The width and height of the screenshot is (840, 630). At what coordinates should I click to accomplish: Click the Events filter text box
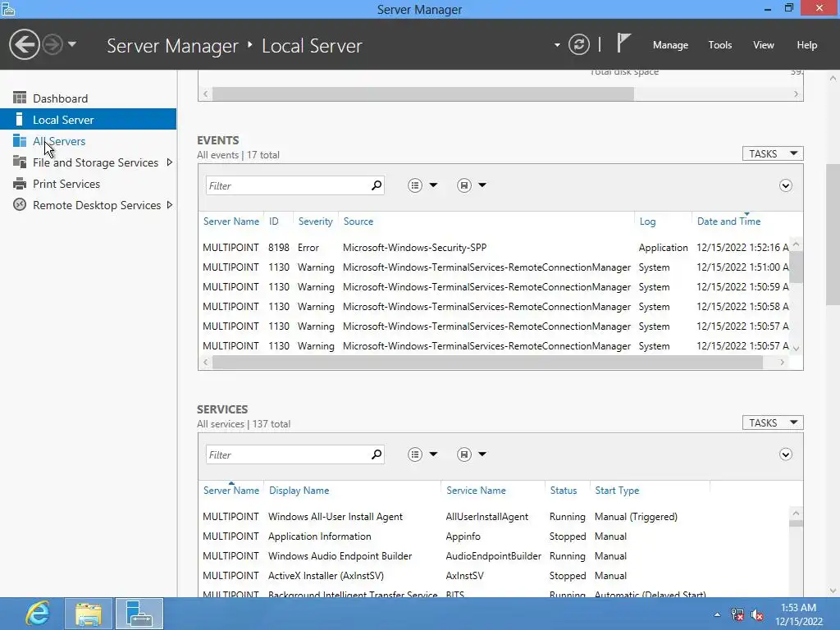pyautogui.click(x=288, y=185)
